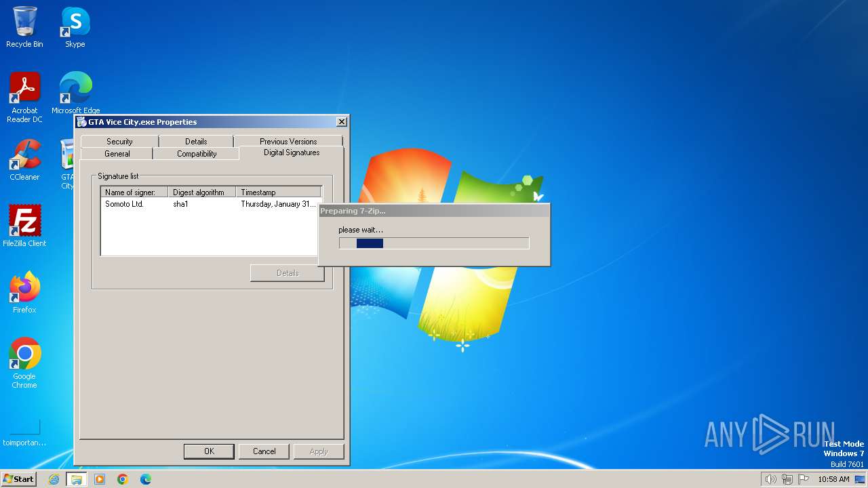Viewport: 868px width, 488px height.
Task: Launch Microsoft Edge desktop shortcut
Action: (75, 94)
